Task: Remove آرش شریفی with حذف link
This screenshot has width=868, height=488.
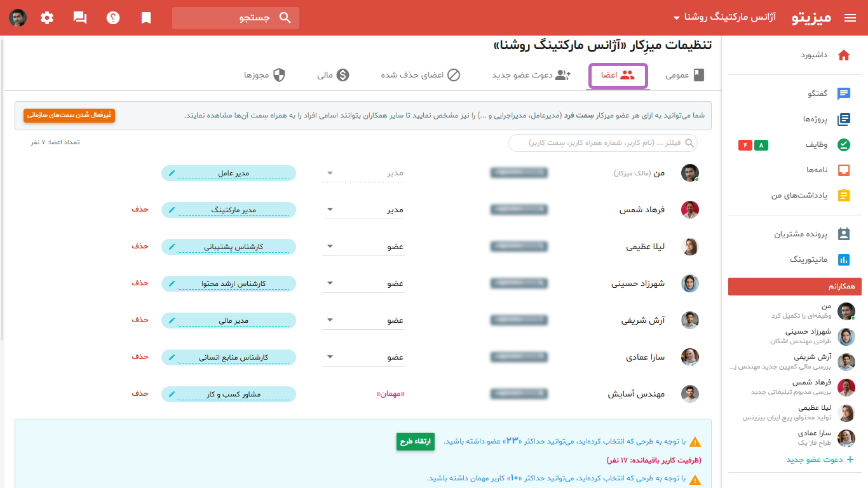Action: (x=140, y=320)
